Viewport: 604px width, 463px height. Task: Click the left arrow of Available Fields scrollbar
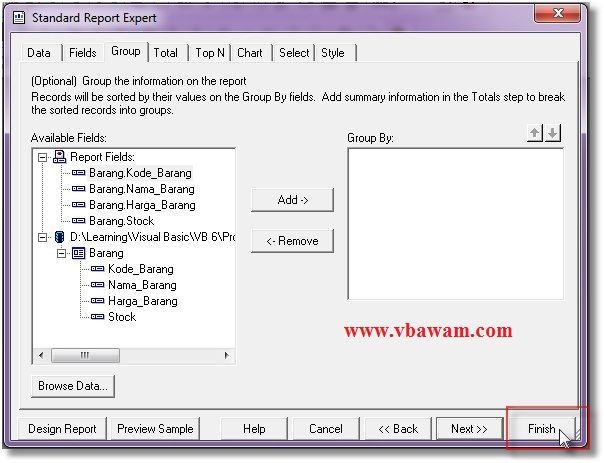pyautogui.click(x=41, y=355)
